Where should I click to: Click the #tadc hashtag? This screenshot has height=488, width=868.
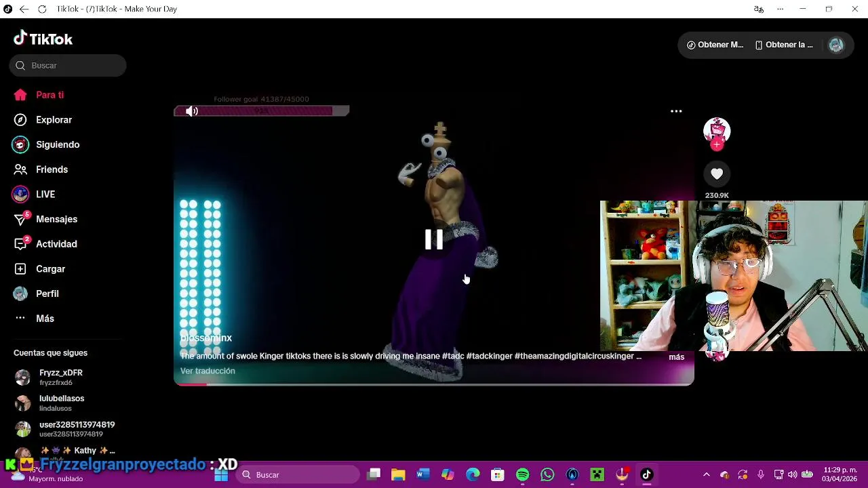click(453, 356)
